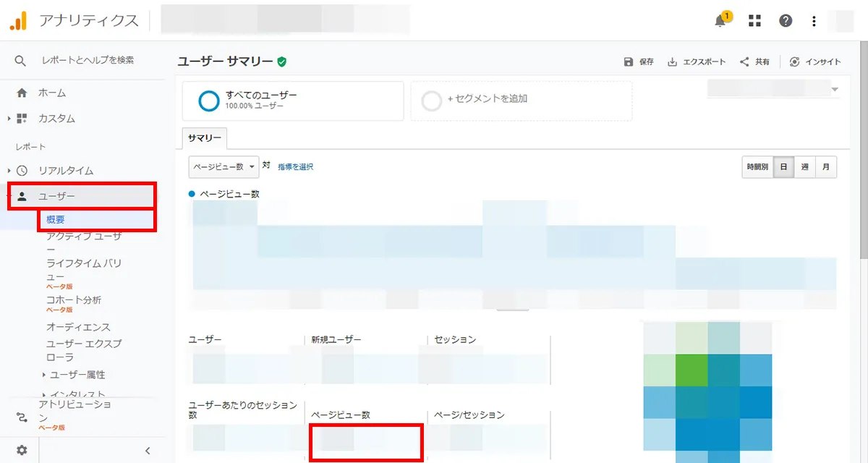Click the エクスポート button
The height and width of the screenshot is (463, 868).
[x=697, y=61]
